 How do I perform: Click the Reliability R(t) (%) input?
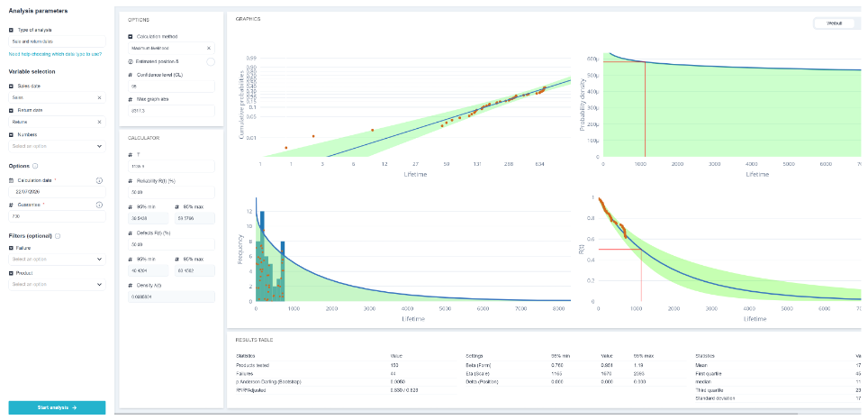[171, 192]
